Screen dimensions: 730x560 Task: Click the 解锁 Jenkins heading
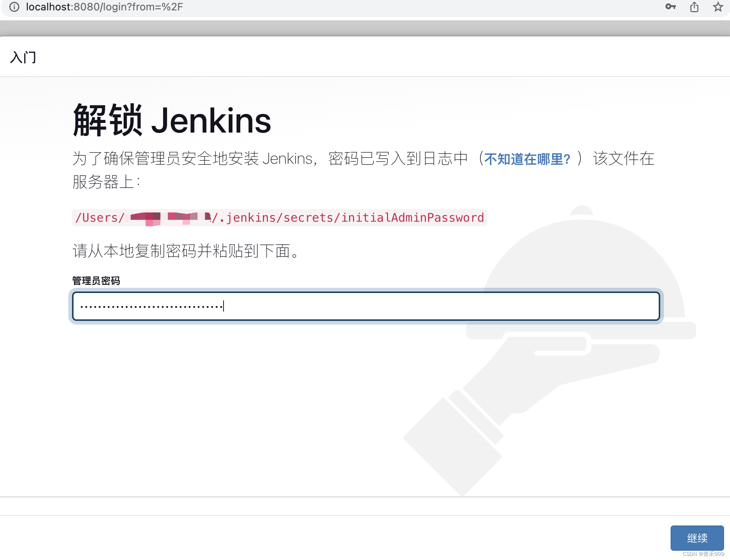172,120
